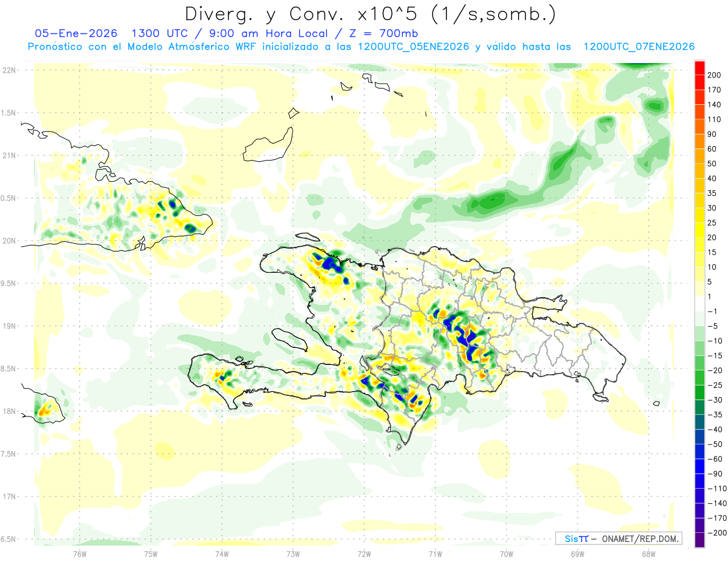Click the "70W" longitude label
Viewport: 728px width, 562px height.
click(507, 554)
